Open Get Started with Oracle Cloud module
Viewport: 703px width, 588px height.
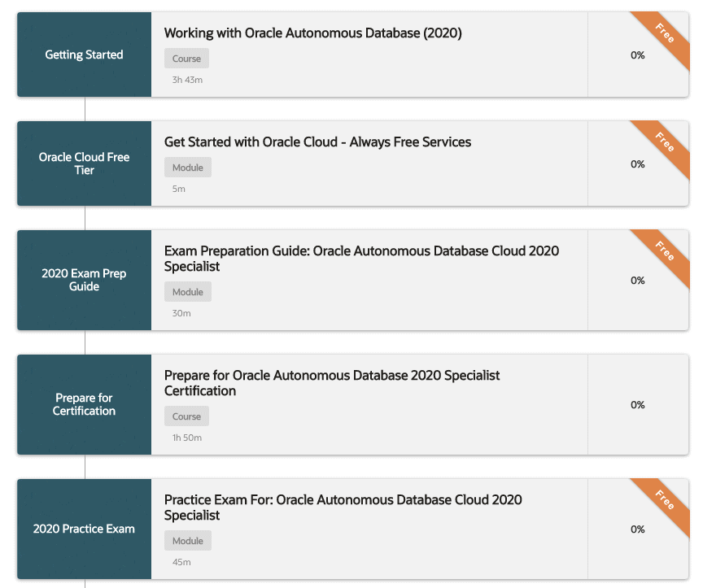tap(317, 142)
